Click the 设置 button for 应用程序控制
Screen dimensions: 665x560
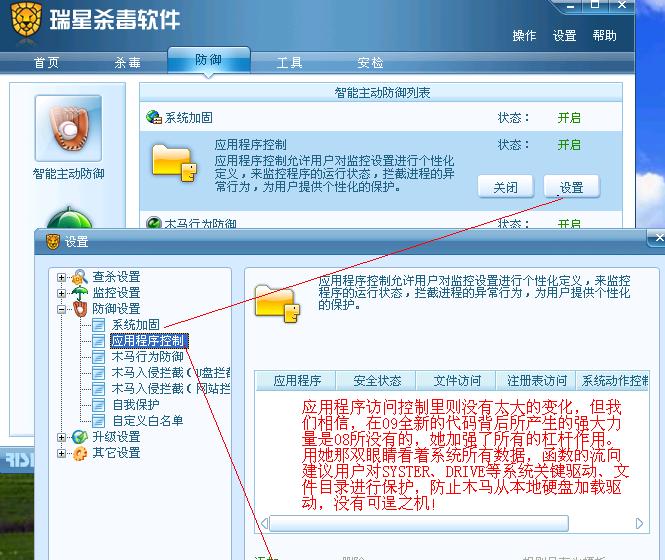pos(572,187)
